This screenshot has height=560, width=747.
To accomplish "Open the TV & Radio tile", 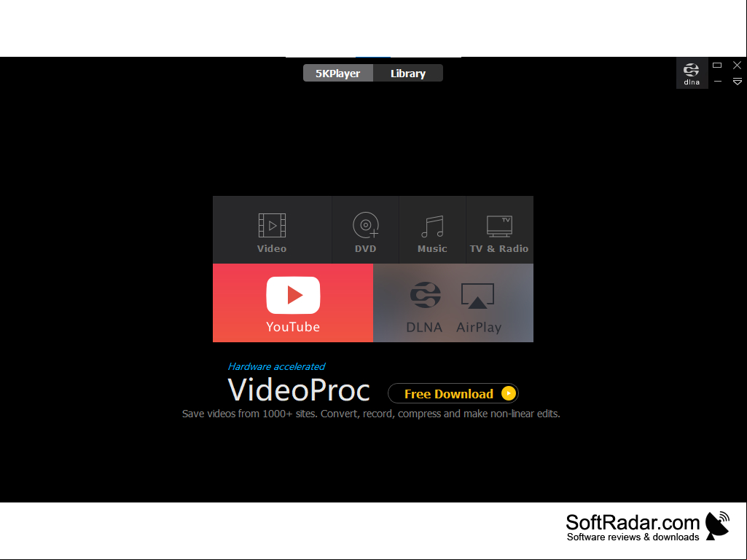I will click(x=499, y=229).
